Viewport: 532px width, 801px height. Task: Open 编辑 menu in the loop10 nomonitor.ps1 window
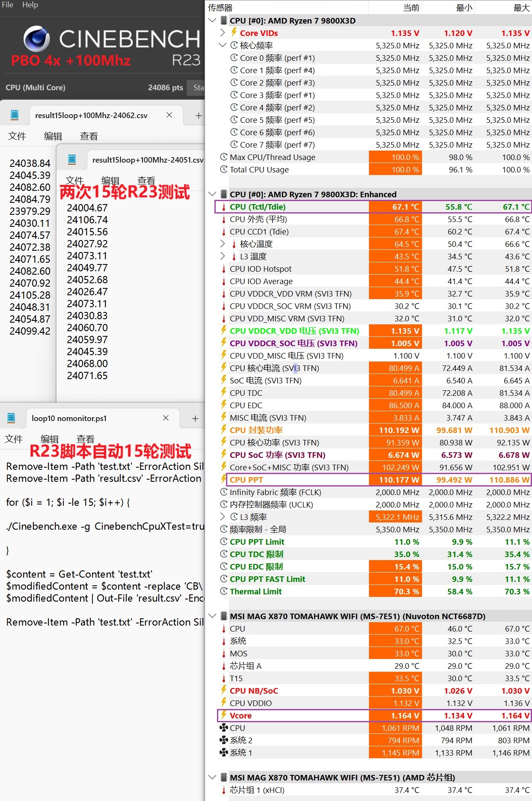(49, 439)
